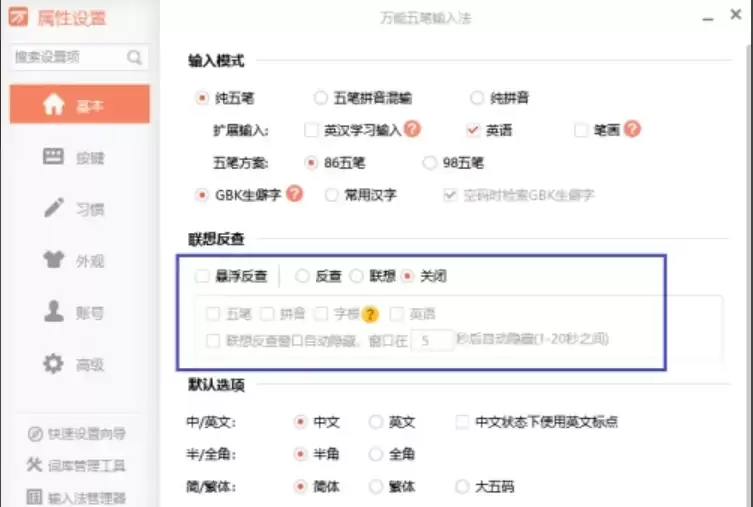Select 简体 character set
Screen dimensions: 753x507
point(300,486)
